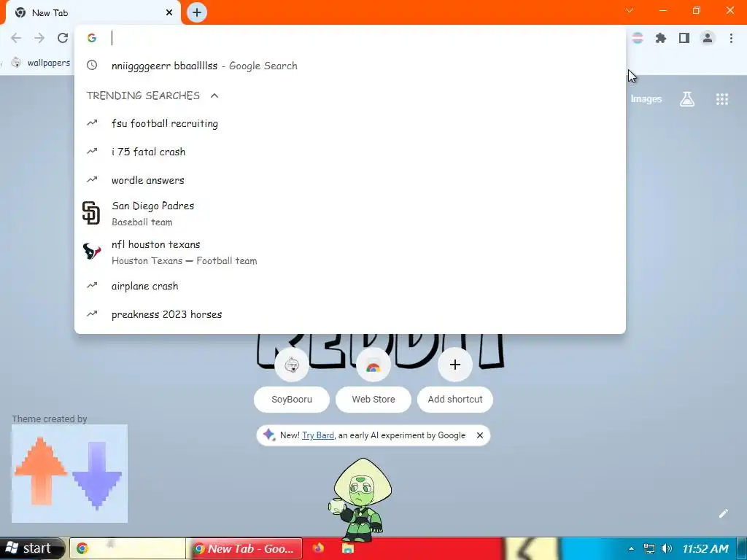747x560 pixels.
Task: Pick the San Diego Padres suggestion
Action: point(350,214)
